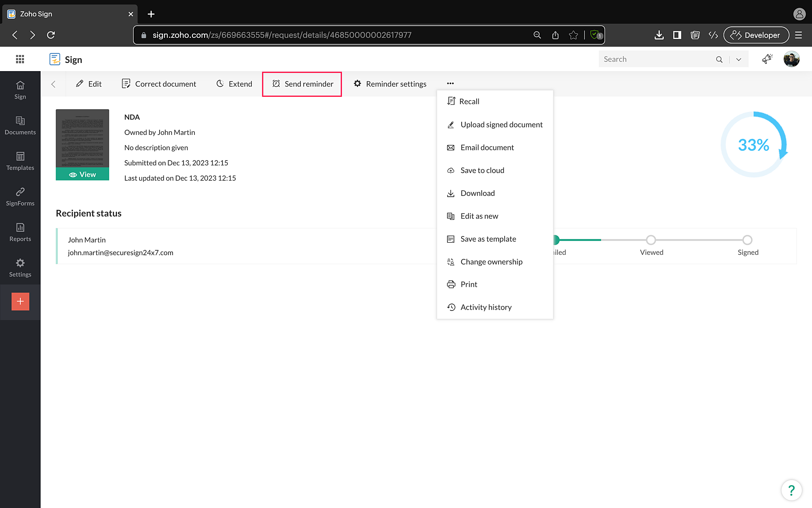Click the Send reminder button
812x508 pixels.
[302, 84]
